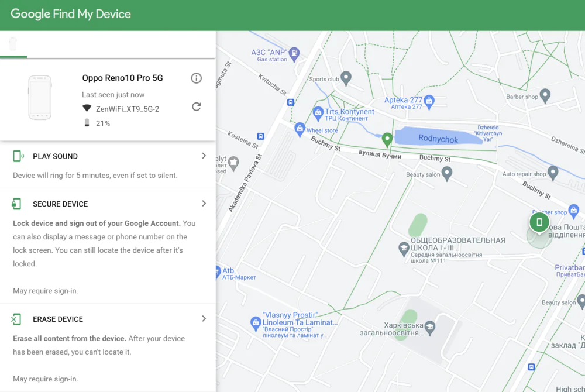Click the green park pin near Rodnychok

tap(387, 139)
